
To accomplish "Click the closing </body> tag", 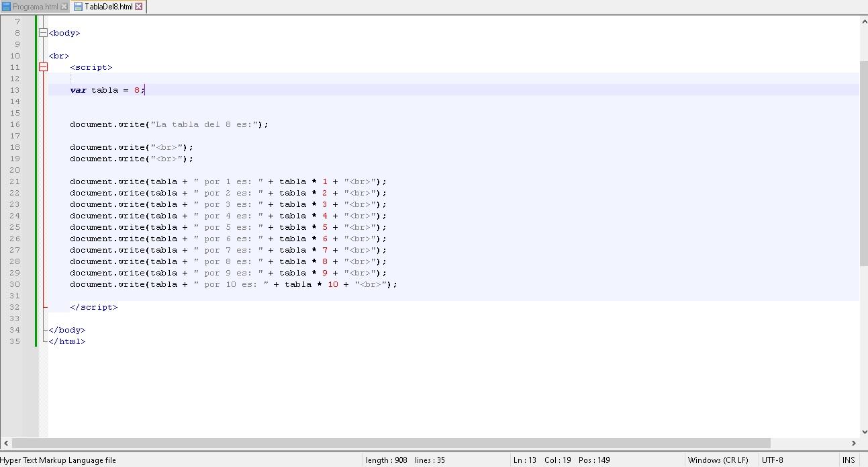I will pyautogui.click(x=67, y=330).
